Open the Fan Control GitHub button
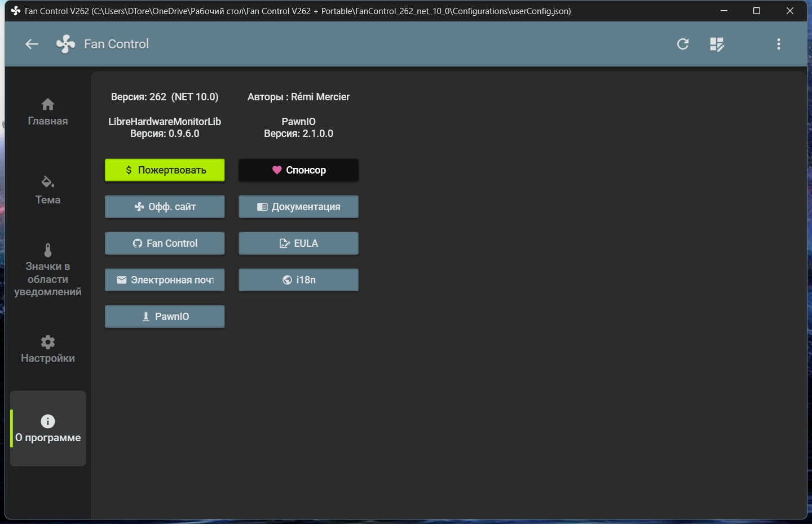Screen dimensions: 812x524 [x=165, y=243]
